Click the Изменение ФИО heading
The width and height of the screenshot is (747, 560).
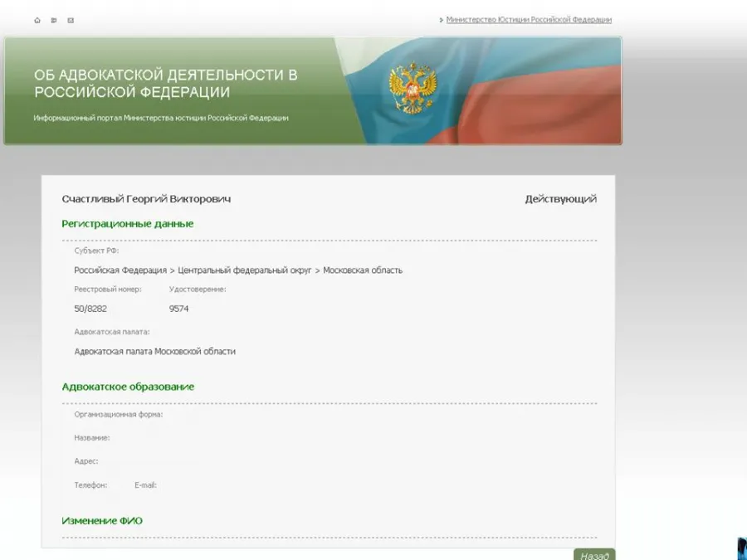[102, 521]
